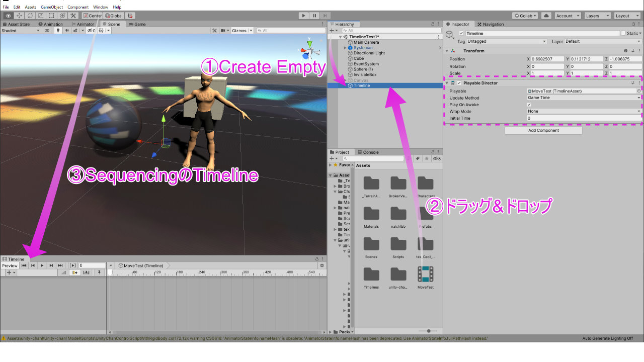
Task: Toggle the Static checkbox
Action: [x=623, y=33]
